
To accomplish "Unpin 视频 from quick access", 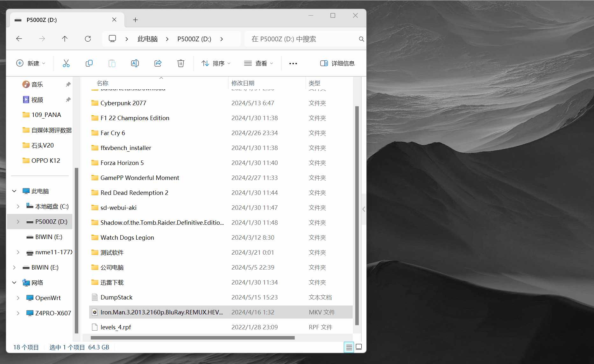I will 68,100.
